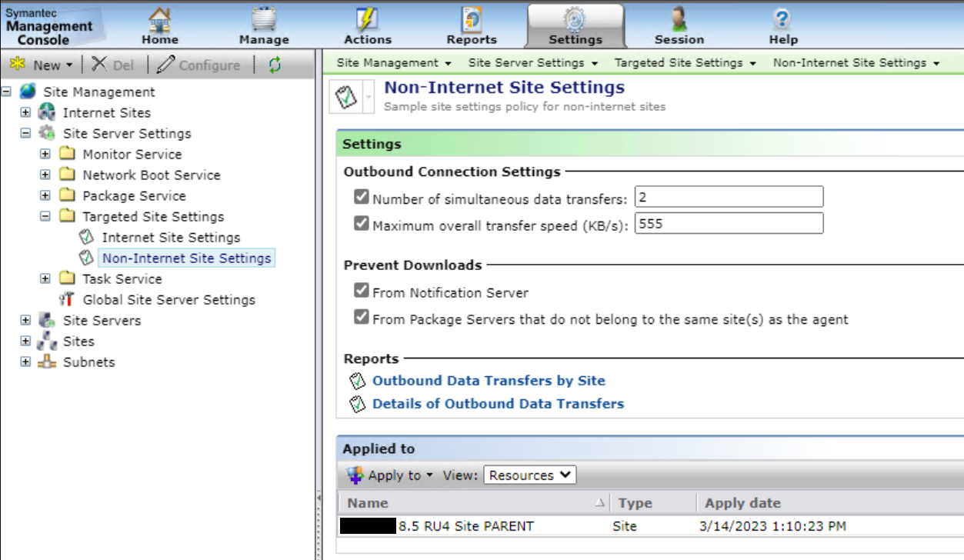Open the Help question mark icon
Viewport: 964px width, 560px height.
coord(782,19)
